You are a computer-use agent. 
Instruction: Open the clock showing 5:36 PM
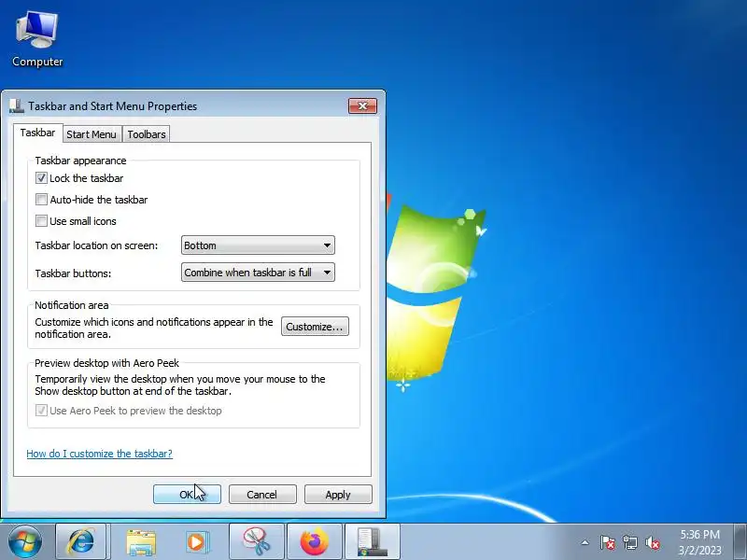[699, 542]
